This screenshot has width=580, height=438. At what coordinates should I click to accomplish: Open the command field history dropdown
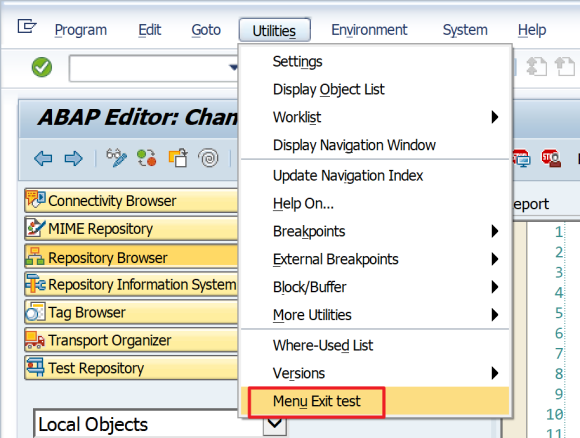pos(233,68)
